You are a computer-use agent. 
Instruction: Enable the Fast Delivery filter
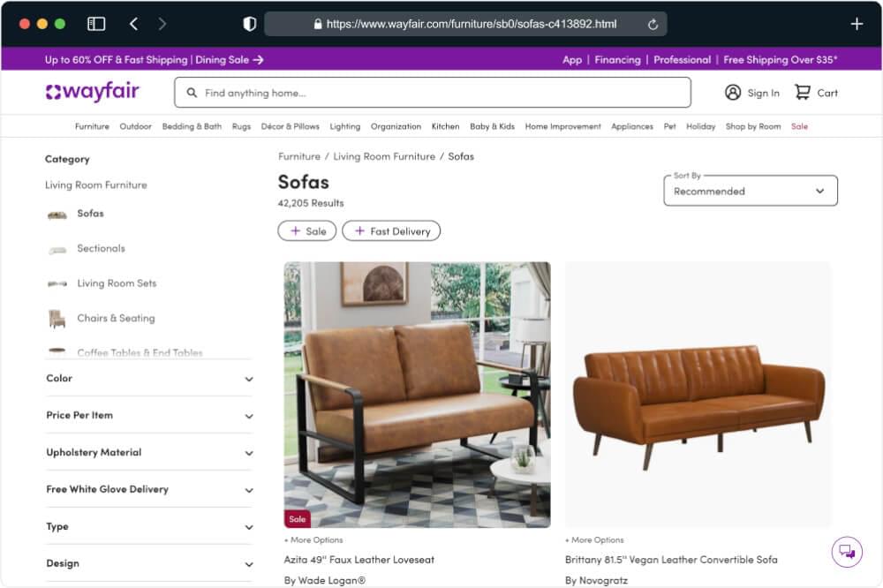tap(391, 230)
